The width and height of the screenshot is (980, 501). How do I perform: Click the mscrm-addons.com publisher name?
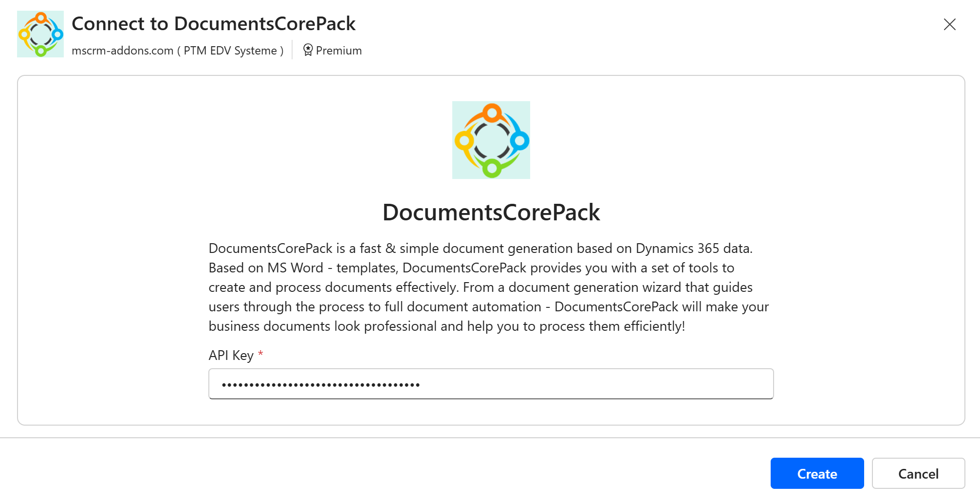click(x=122, y=51)
